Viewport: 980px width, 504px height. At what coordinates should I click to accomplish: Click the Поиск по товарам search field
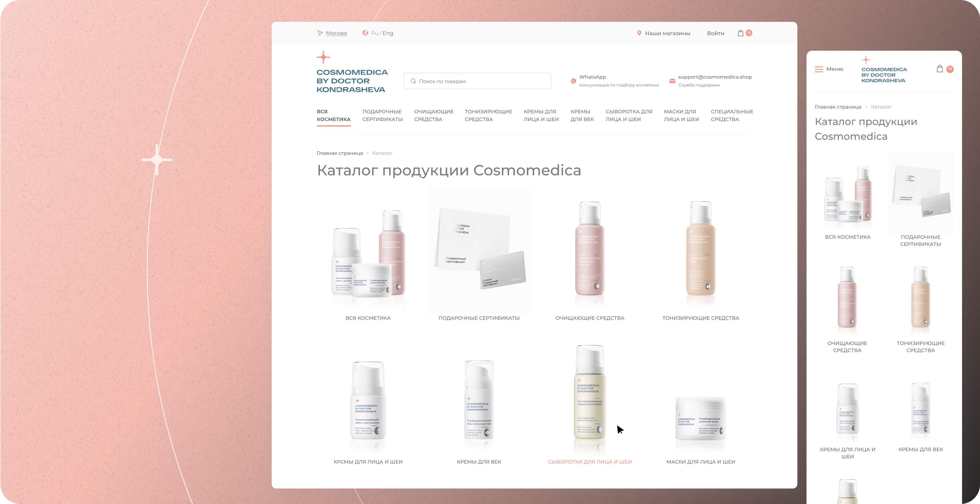point(477,81)
